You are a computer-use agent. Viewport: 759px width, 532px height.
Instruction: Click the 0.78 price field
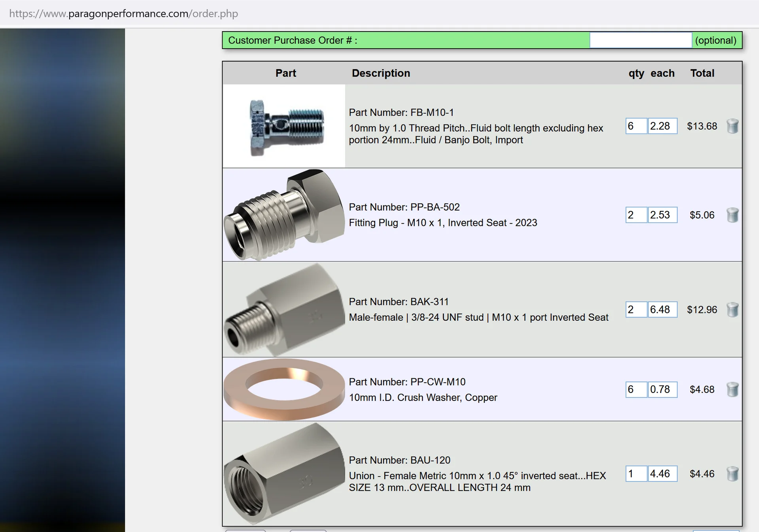pos(663,389)
